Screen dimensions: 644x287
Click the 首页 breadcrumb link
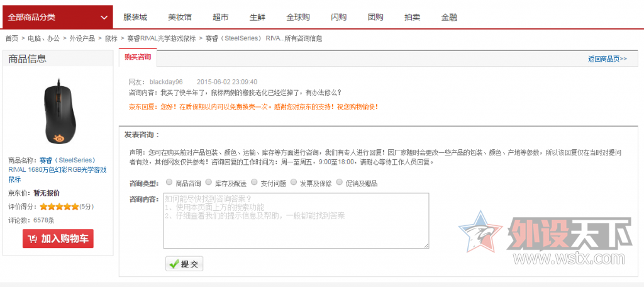click(x=12, y=38)
